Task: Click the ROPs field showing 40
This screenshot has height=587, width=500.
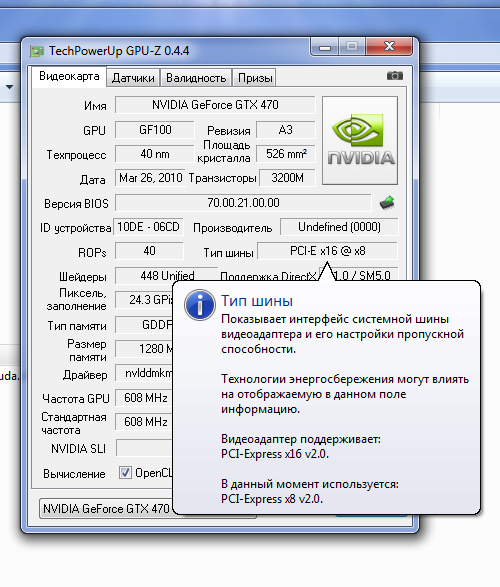Action: tap(149, 251)
